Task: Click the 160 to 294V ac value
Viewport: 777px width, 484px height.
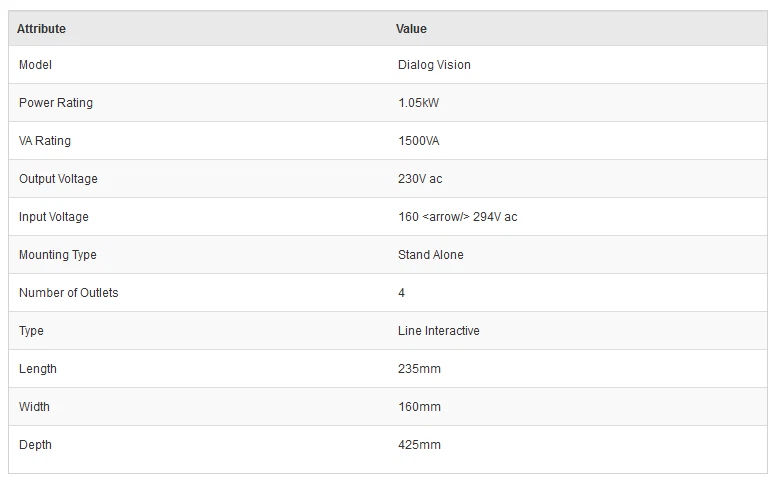Action: coord(457,217)
